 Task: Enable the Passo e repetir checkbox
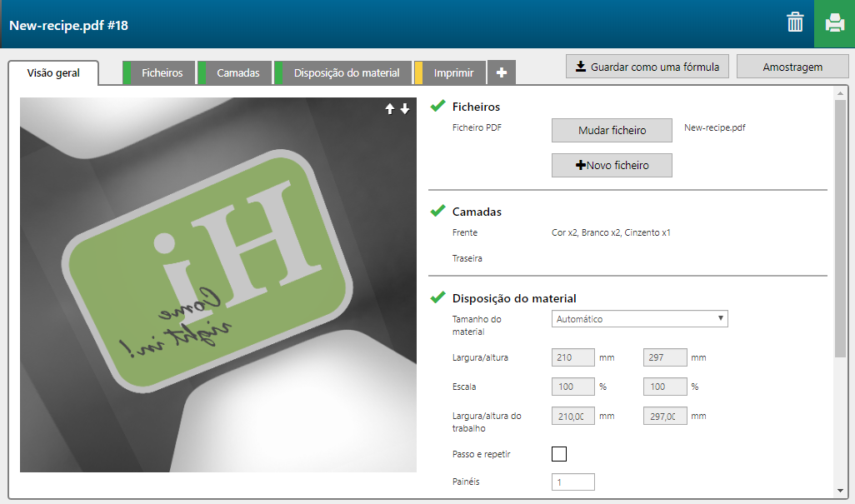(559, 454)
